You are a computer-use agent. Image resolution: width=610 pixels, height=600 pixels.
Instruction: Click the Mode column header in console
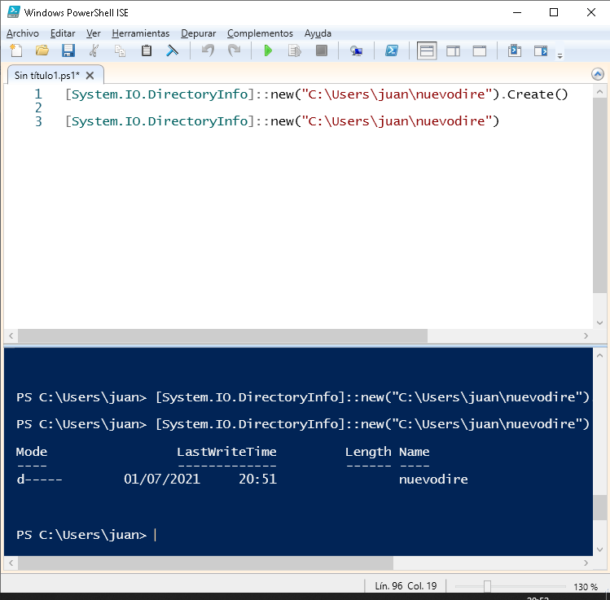click(x=32, y=452)
